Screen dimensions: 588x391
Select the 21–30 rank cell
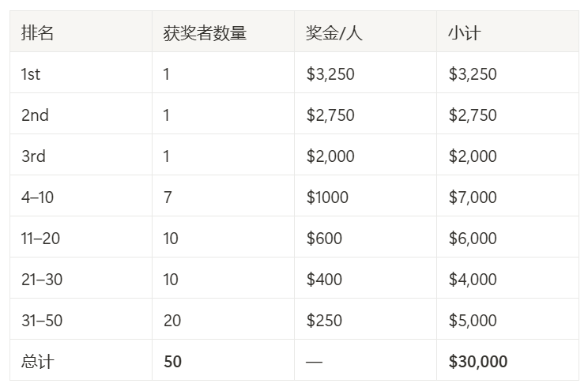[42, 280]
